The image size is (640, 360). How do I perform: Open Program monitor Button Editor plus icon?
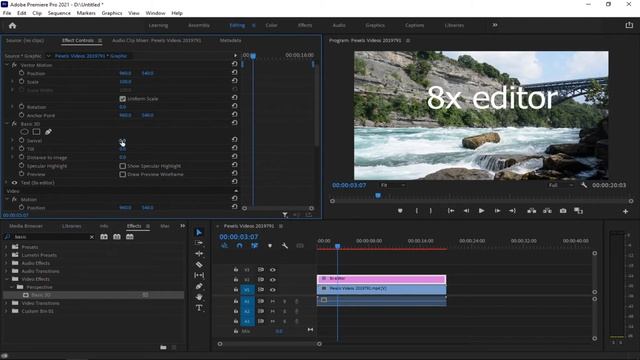tap(625, 211)
